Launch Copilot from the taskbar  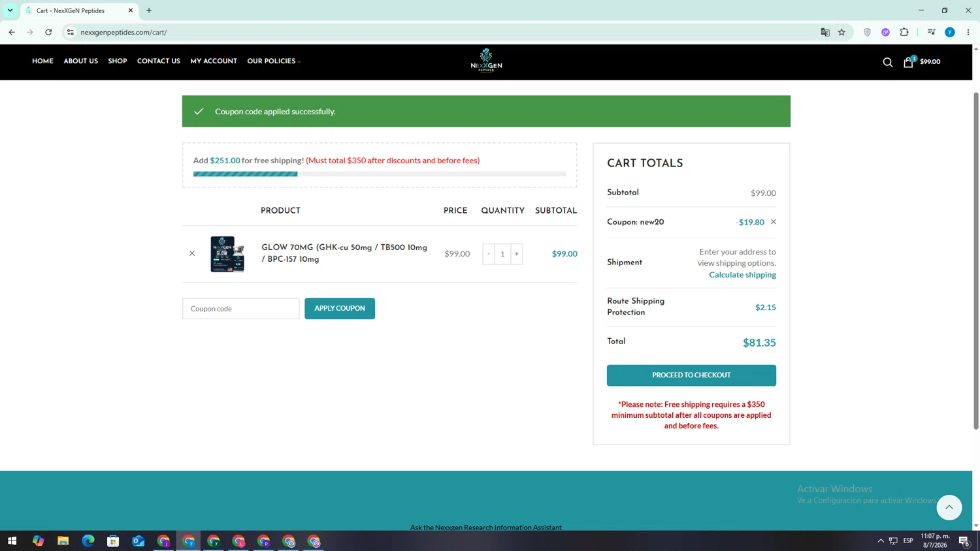38,541
